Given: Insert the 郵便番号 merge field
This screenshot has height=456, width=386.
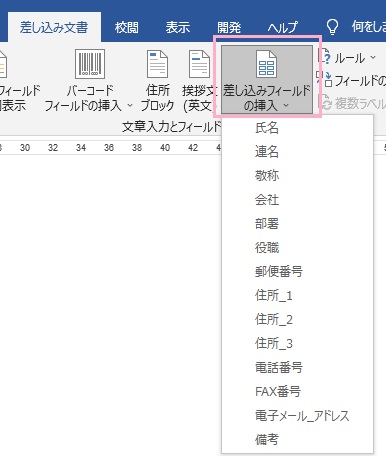Looking at the screenshot, I should 297,272.
